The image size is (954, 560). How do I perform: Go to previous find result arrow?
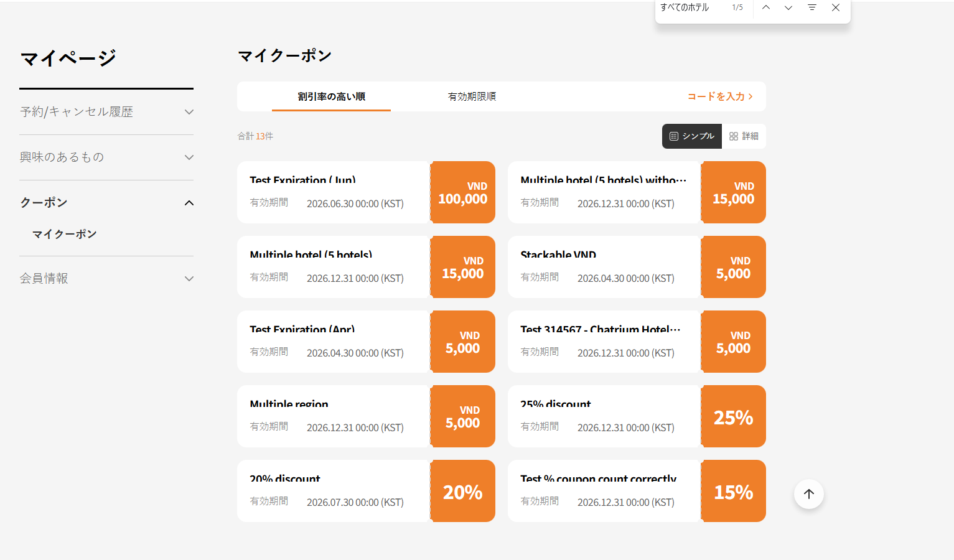[766, 7]
